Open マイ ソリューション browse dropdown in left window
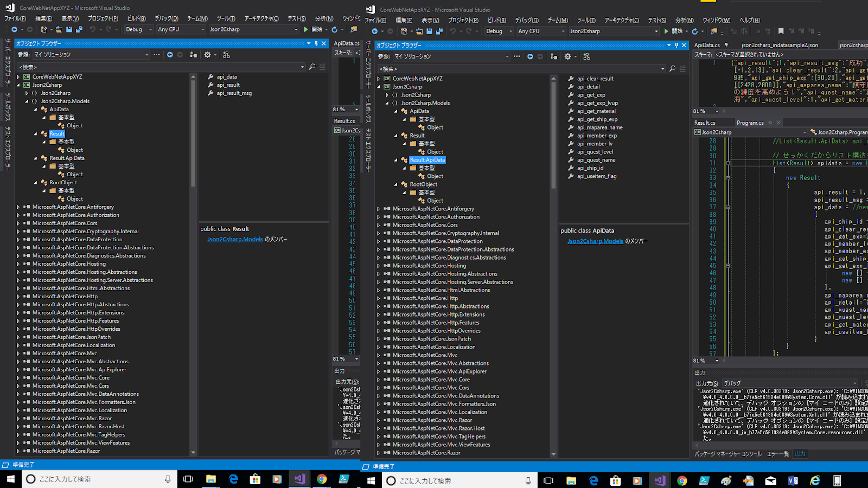The height and width of the screenshot is (488, 868). pyautogui.click(x=91, y=54)
